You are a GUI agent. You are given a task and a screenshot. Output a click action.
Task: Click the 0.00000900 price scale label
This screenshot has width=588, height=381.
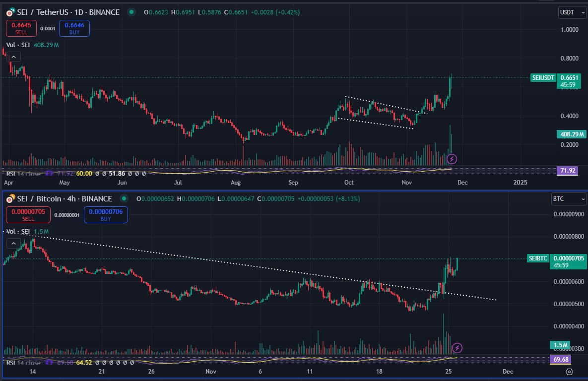click(569, 214)
